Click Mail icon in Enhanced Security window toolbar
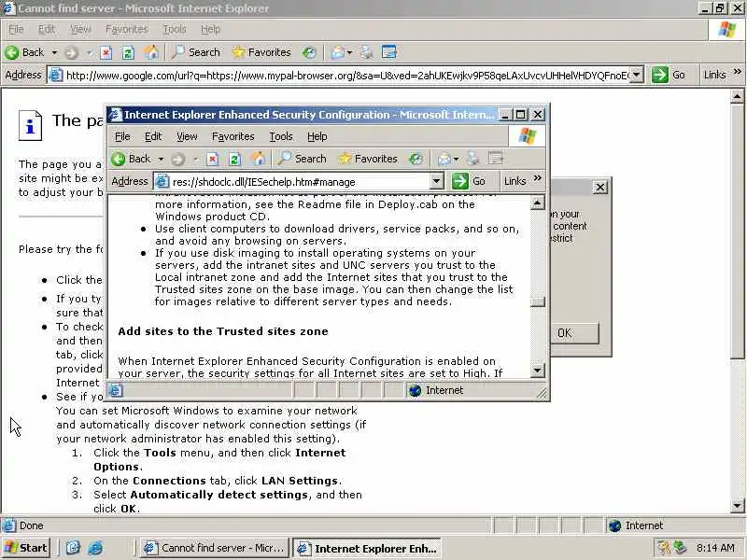Screen dimensions: 747x560 tap(444, 159)
